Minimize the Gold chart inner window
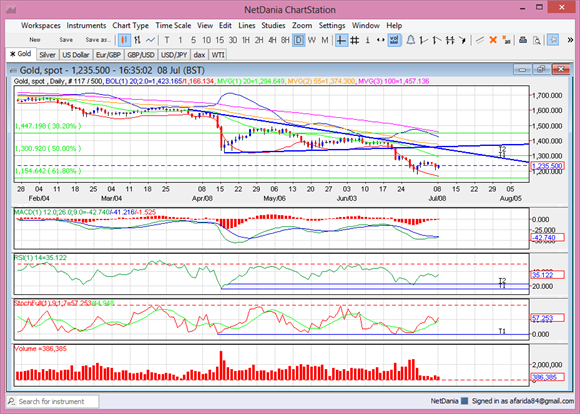The width and height of the screenshot is (580, 414). click(x=522, y=70)
